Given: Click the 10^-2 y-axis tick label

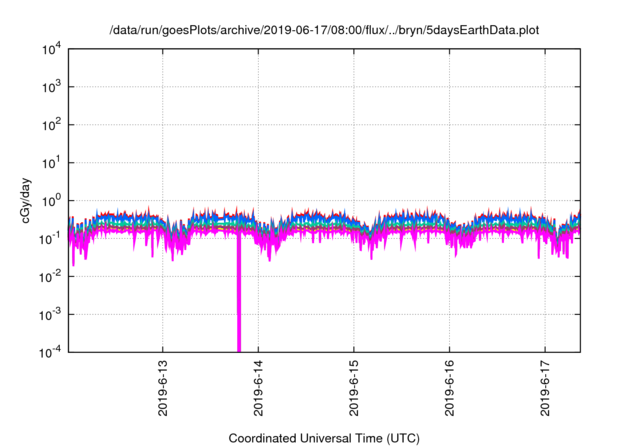Looking at the screenshot, I should pyautogui.click(x=51, y=277).
